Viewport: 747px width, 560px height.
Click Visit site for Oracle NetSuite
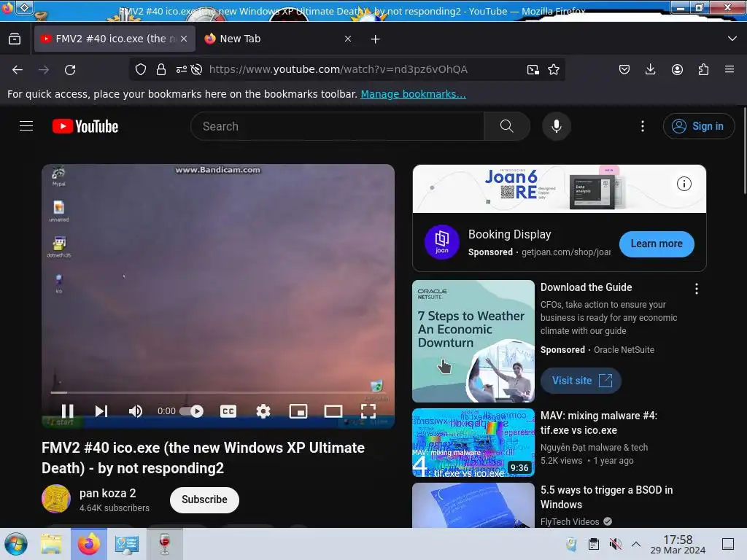coord(581,381)
